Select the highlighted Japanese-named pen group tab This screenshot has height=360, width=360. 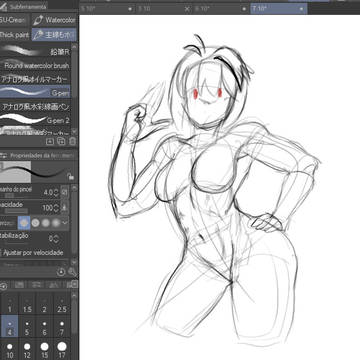pos(54,34)
